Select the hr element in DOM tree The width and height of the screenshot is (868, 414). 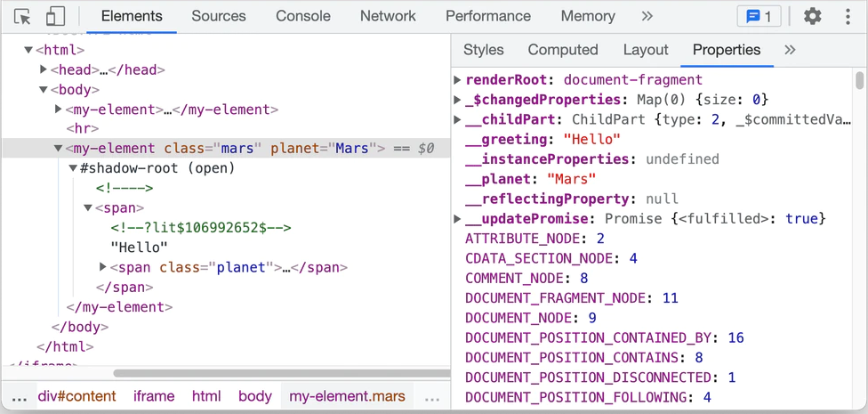click(85, 129)
